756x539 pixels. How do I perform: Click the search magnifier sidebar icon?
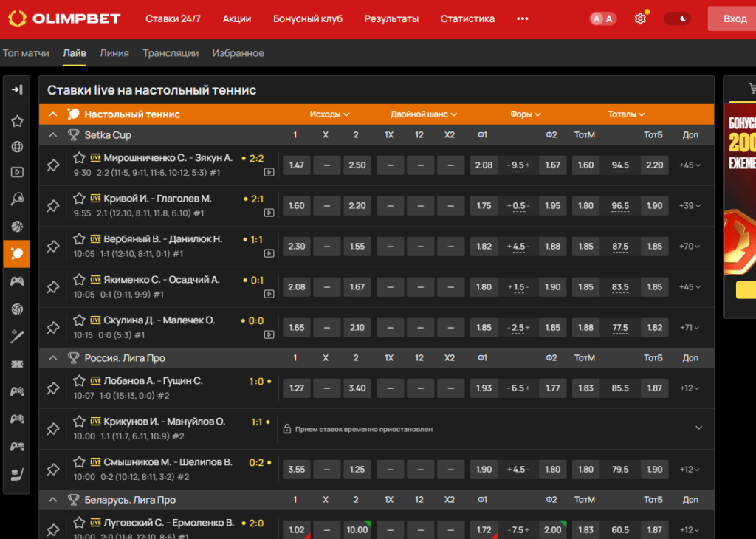point(17,199)
